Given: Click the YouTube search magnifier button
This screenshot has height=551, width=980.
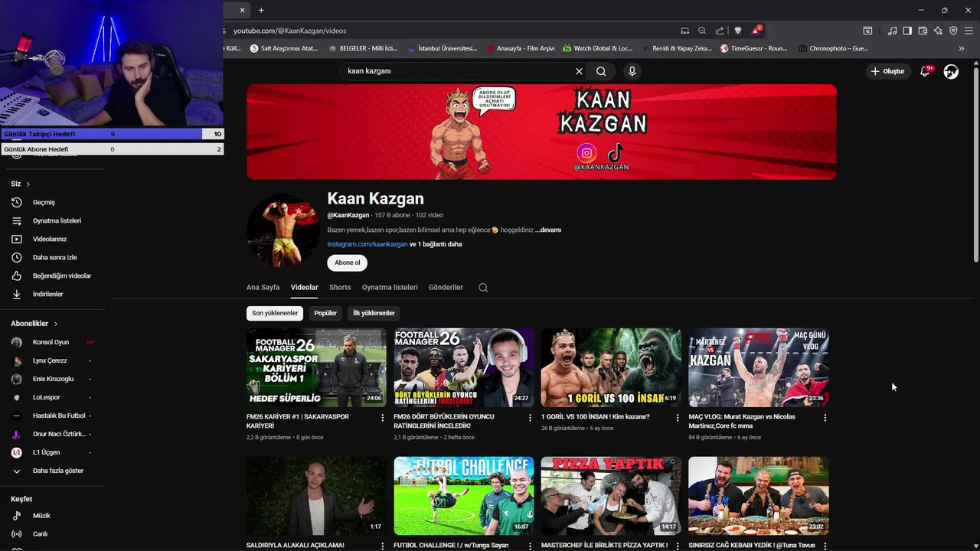Looking at the screenshot, I should [x=601, y=71].
